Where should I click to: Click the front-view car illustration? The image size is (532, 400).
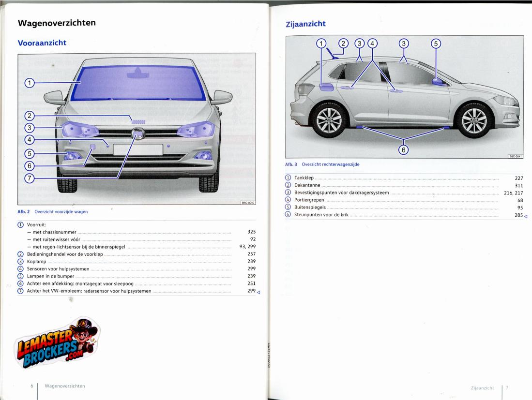click(137, 129)
